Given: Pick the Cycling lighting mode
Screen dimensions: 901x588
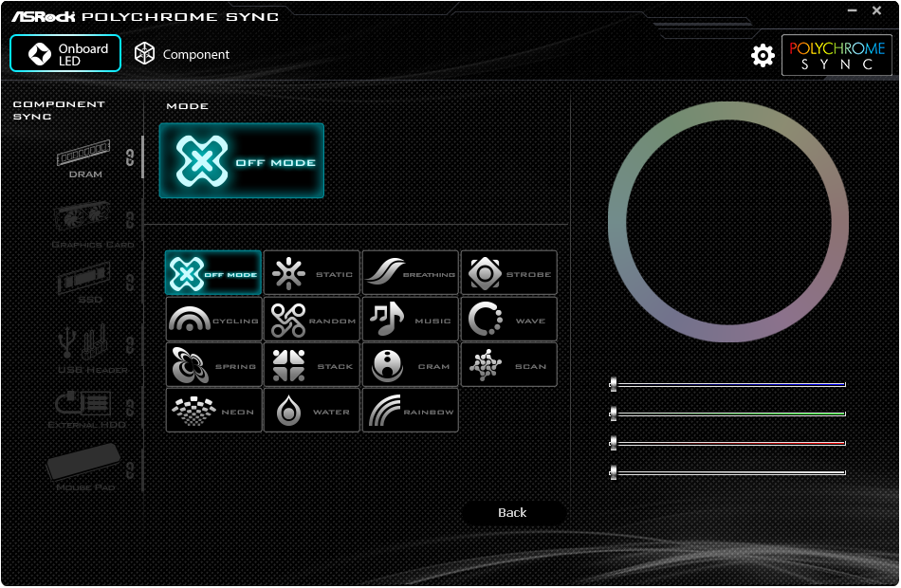Looking at the screenshot, I should pos(213,319).
